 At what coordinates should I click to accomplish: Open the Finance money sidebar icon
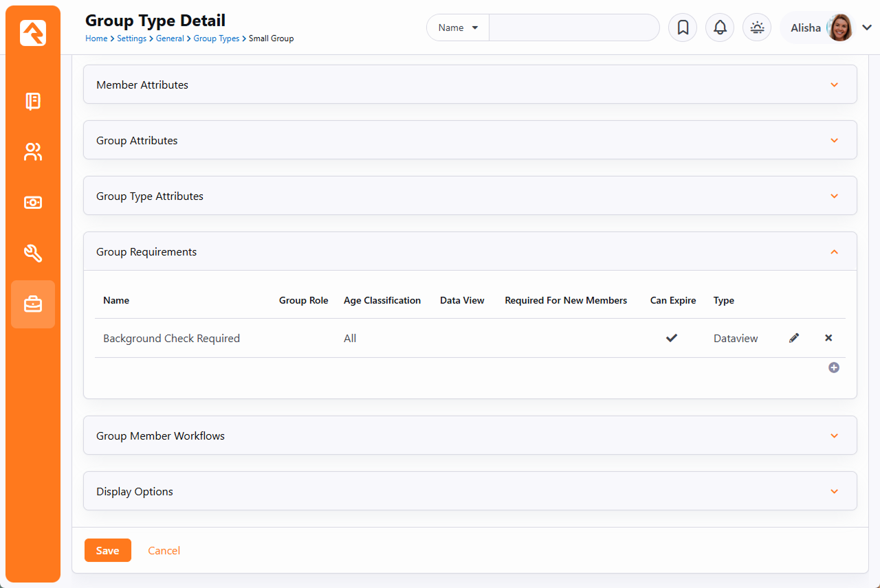[x=33, y=203]
